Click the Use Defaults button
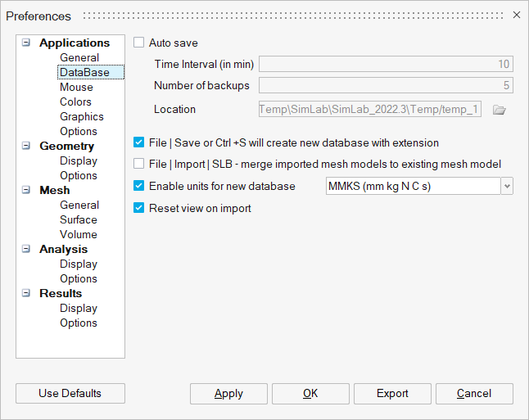The width and height of the screenshot is (529, 420). (70, 393)
